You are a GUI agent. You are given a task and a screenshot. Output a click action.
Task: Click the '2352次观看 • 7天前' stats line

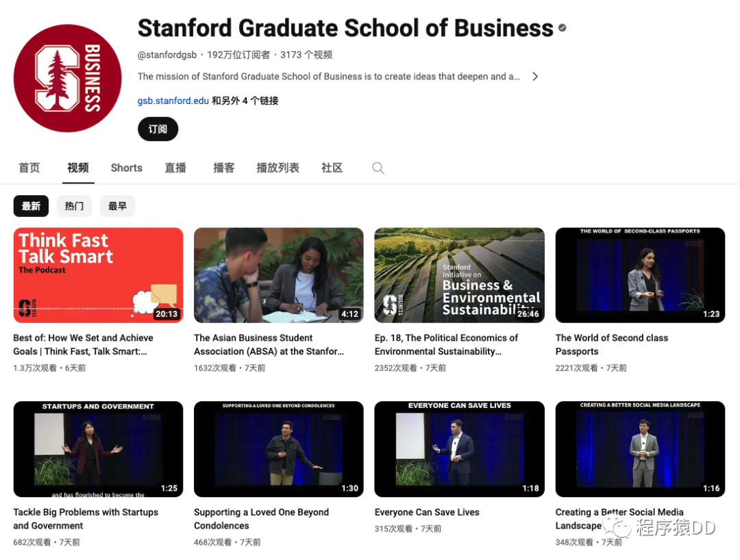[410, 368]
